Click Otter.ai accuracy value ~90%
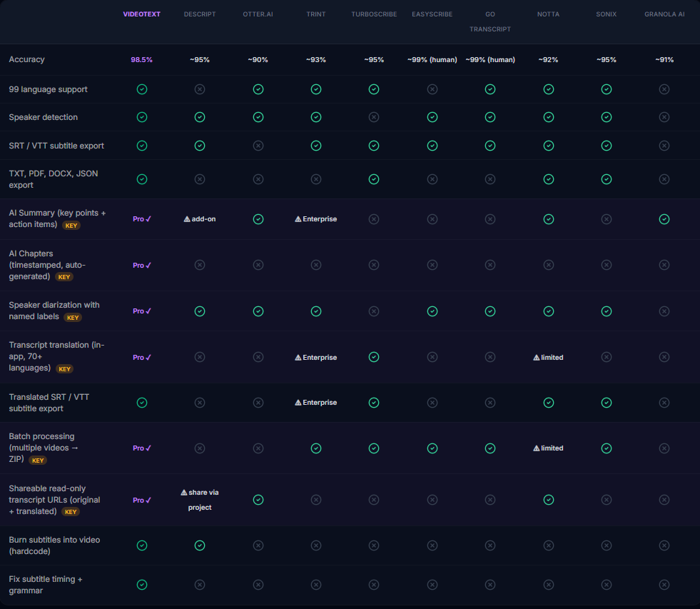Image resolution: width=700 pixels, height=609 pixels. [258, 59]
